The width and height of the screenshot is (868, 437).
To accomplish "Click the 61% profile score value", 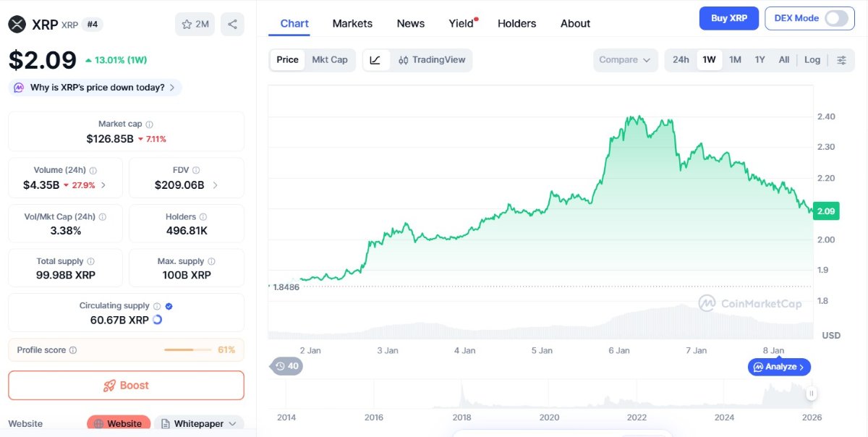I will click(x=226, y=350).
